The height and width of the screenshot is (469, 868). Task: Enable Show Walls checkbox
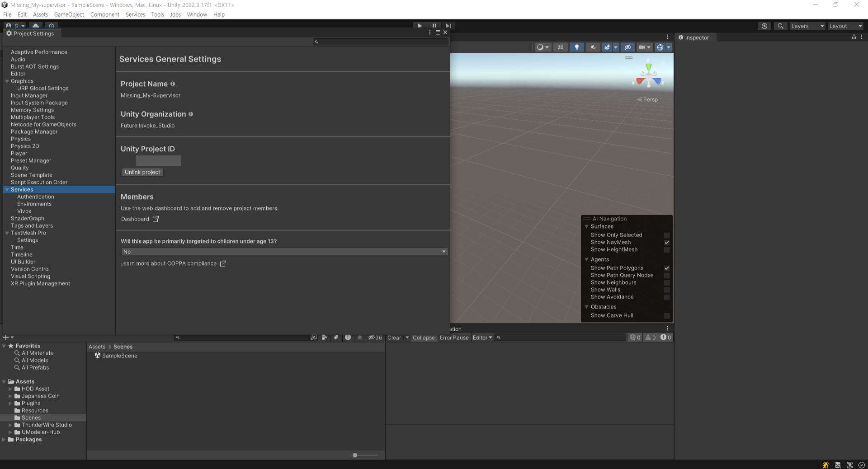click(666, 290)
